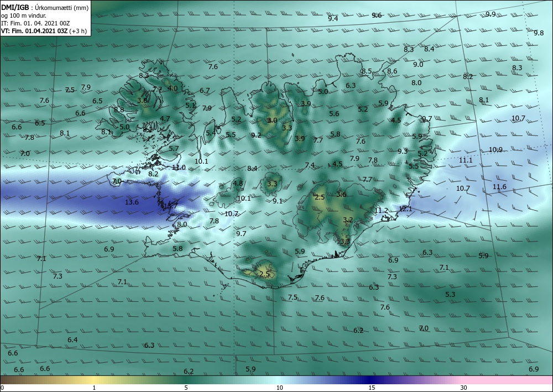Click the 'VT: Fim. 01.04.2021 03Z (+3 h)' line
This screenshot has width=553, height=392.
click(x=44, y=30)
